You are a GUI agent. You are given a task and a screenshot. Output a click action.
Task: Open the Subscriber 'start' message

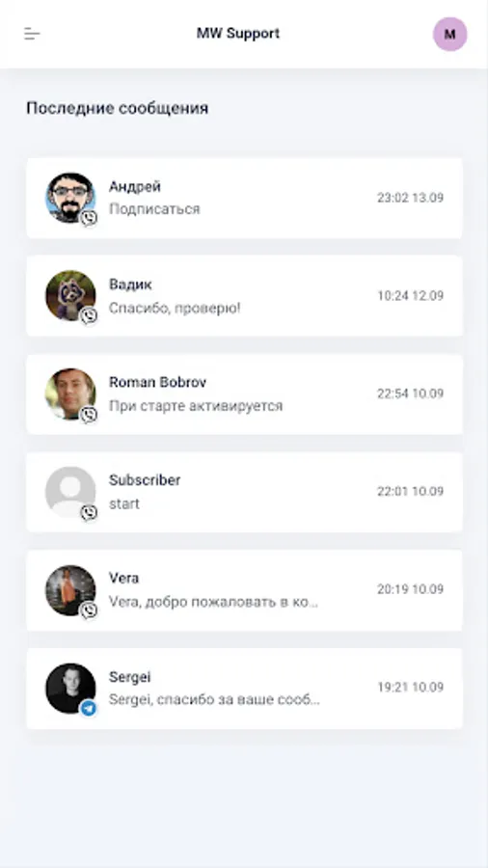pos(124,503)
